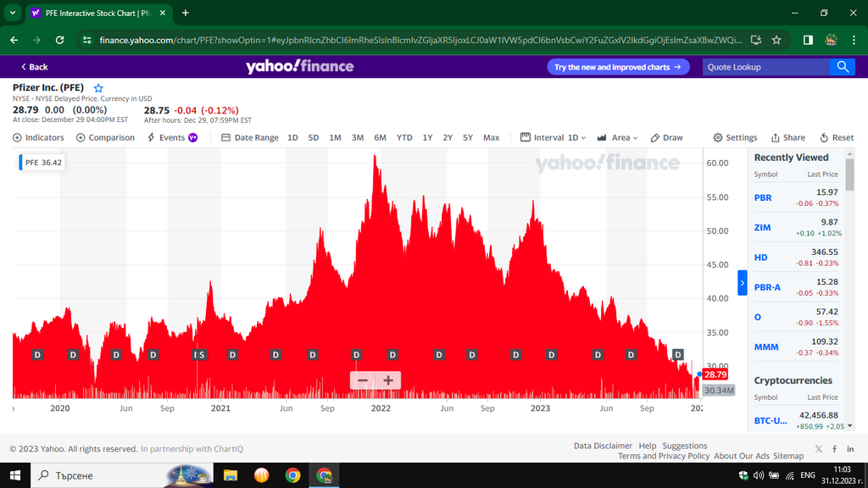The image size is (868, 488).
Task: Open Sitemap link
Action: coord(788,456)
